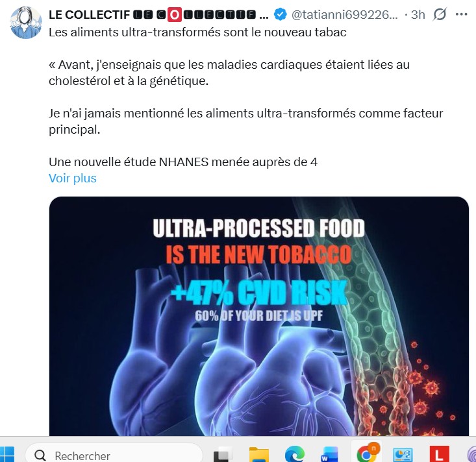Viewport: 476px width, 462px height.
Task: Click the 3h post timestamp
Action: point(418,14)
